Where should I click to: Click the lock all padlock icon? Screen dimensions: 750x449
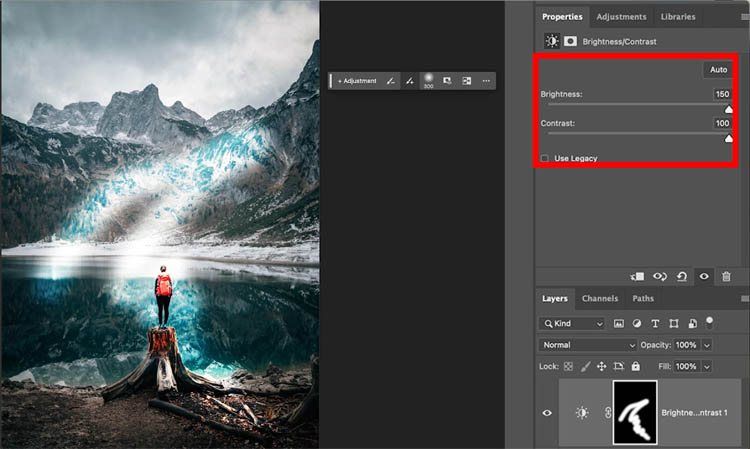pos(636,367)
